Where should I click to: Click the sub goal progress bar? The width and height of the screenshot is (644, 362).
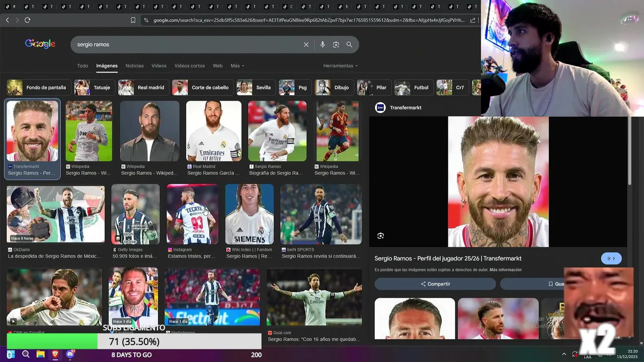(134, 341)
